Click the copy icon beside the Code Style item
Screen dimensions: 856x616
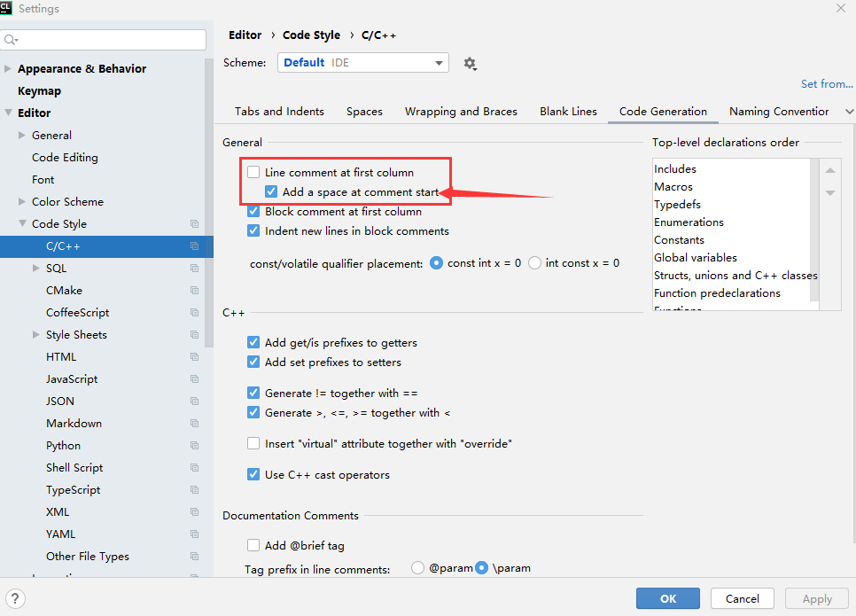[194, 224]
